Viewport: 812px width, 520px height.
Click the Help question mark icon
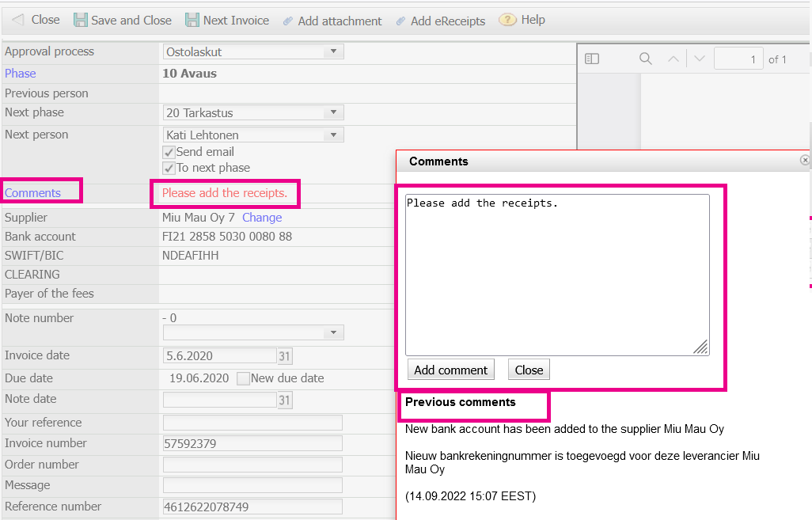(507, 20)
